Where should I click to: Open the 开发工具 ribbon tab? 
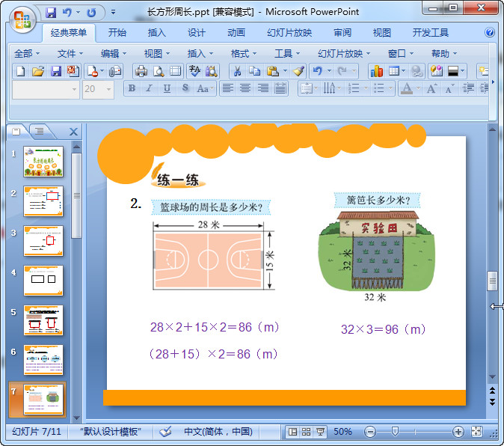tap(431, 32)
